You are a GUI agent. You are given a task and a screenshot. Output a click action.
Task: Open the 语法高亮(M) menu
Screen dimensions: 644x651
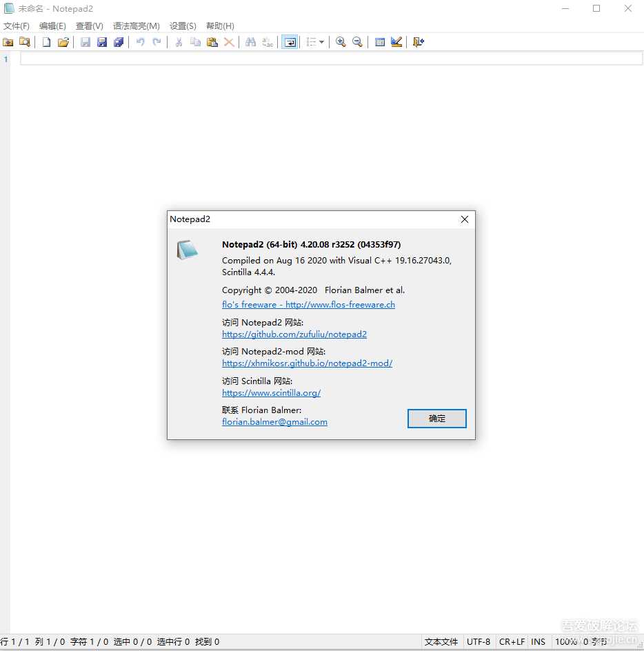[137, 26]
